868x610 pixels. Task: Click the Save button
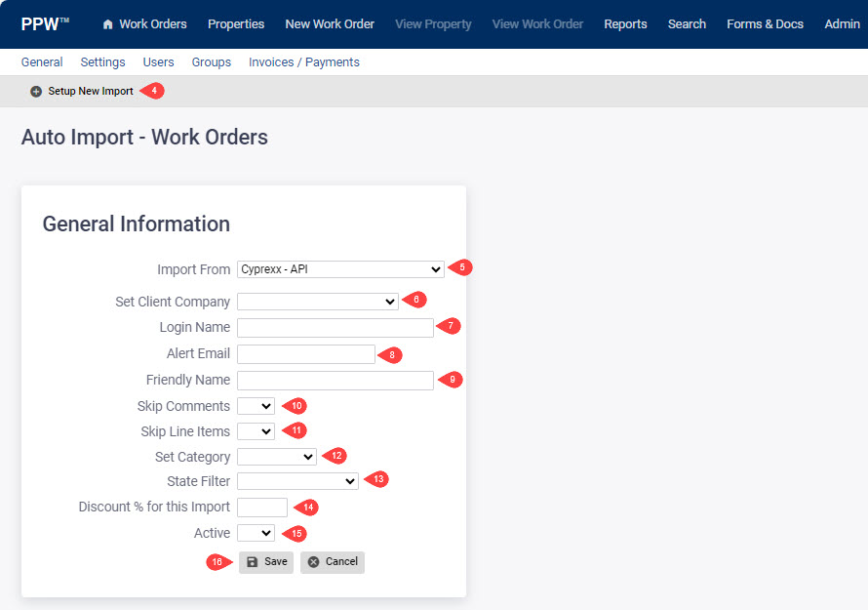[266, 562]
